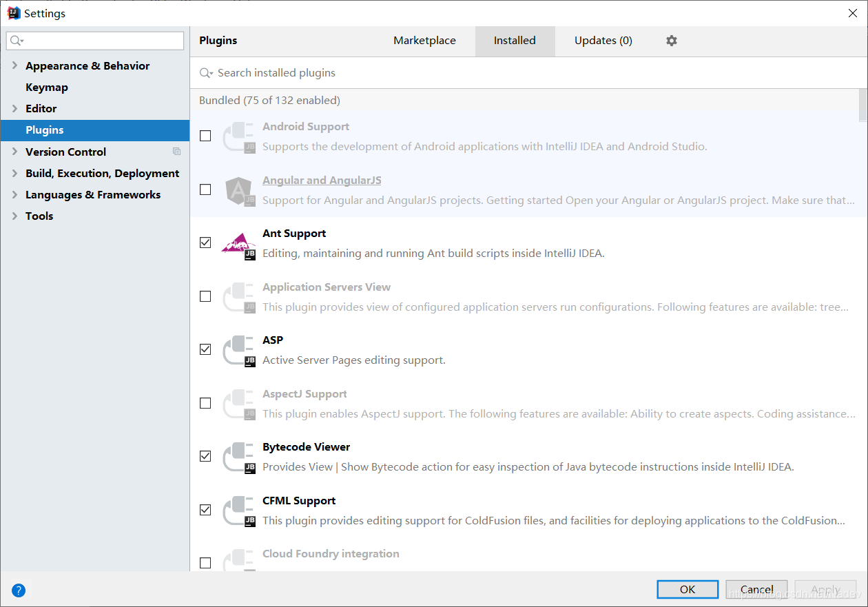The width and height of the screenshot is (868, 607).
Task: Click the Application Servers View plugin icon
Action: pos(239,297)
